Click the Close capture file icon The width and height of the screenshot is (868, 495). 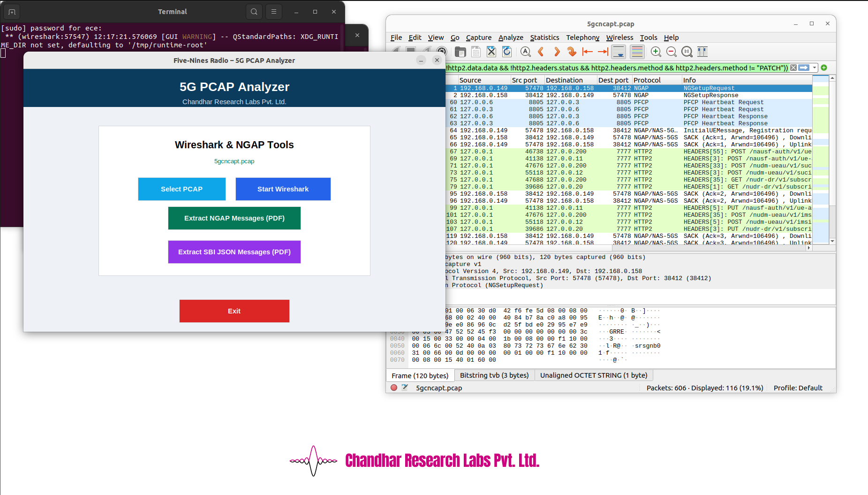click(x=491, y=52)
